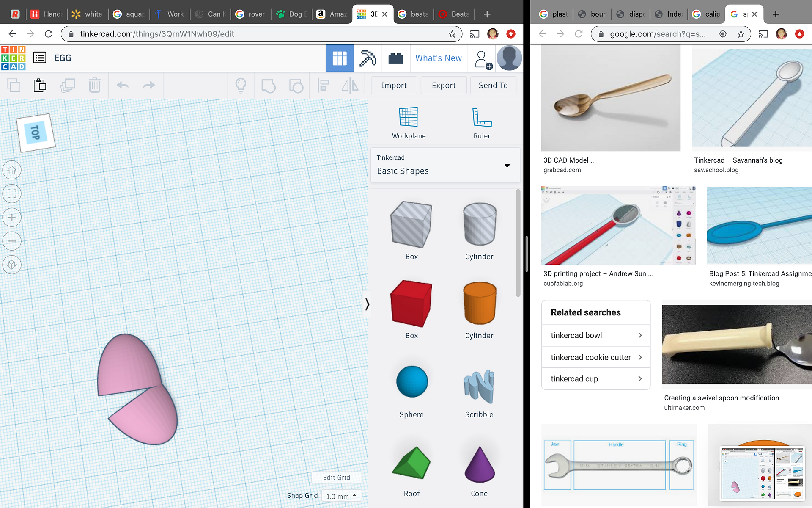Click the Duplicate and repeat icon

pyautogui.click(x=68, y=86)
